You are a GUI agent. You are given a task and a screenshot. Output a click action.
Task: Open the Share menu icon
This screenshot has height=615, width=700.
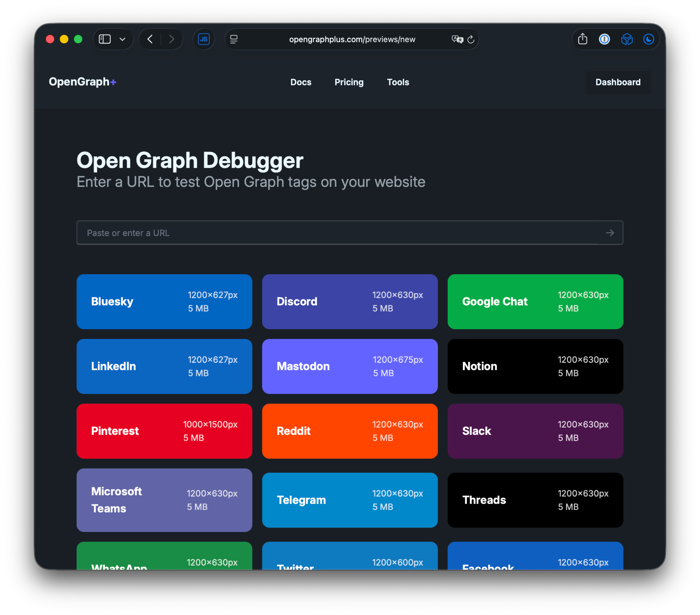(x=582, y=39)
